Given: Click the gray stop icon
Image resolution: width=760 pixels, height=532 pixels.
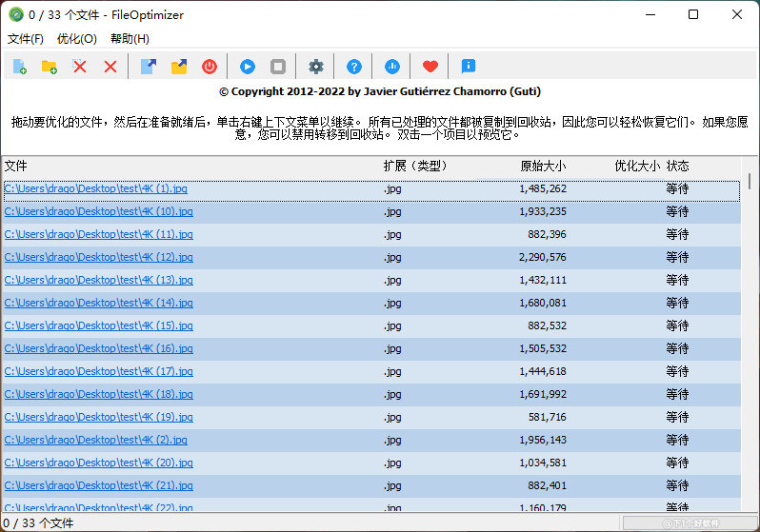Looking at the screenshot, I should click(278, 67).
